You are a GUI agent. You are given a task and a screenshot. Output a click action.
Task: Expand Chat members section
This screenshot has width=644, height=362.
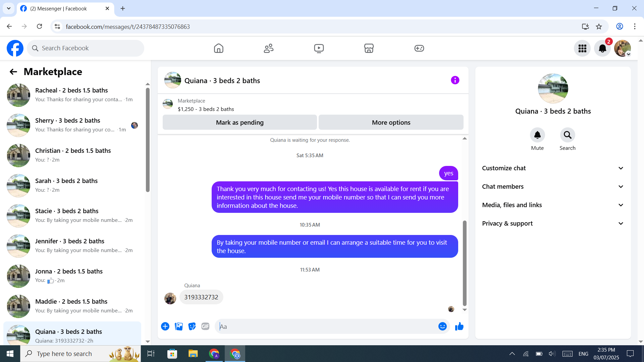[x=553, y=187]
